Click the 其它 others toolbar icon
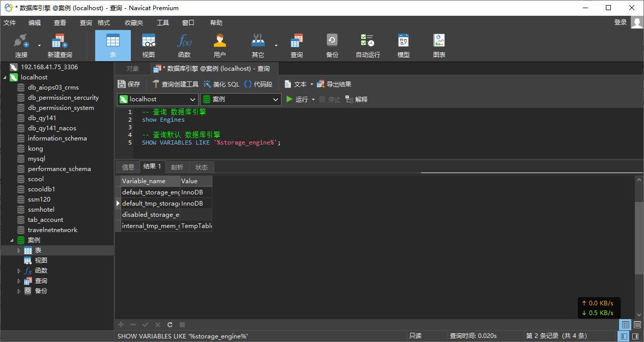The width and height of the screenshot is (644, 342). [258, 45]
